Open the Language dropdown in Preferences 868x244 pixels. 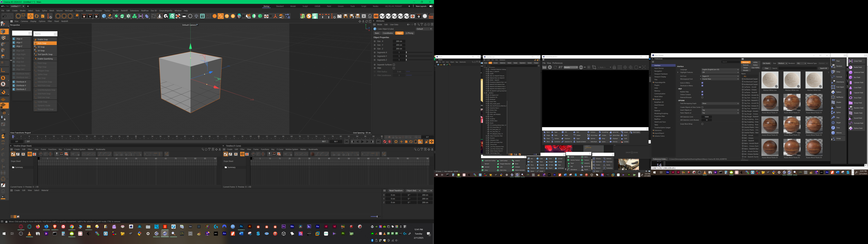pyautogui.click(x=720, y=69)
